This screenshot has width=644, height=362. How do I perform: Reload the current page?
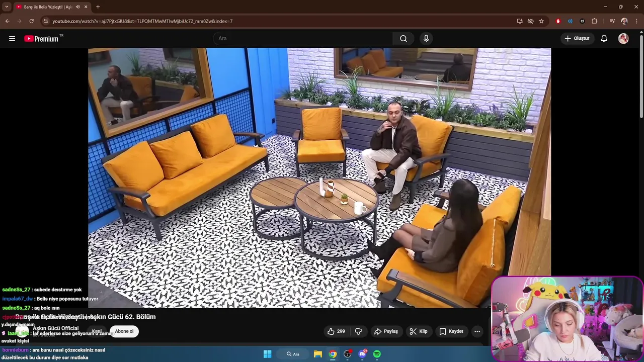(31, 21)
